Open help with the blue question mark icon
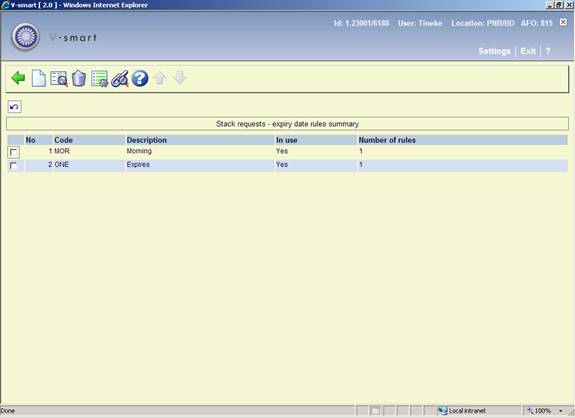This screenshot has width=575, height=418. coord(140,78)
